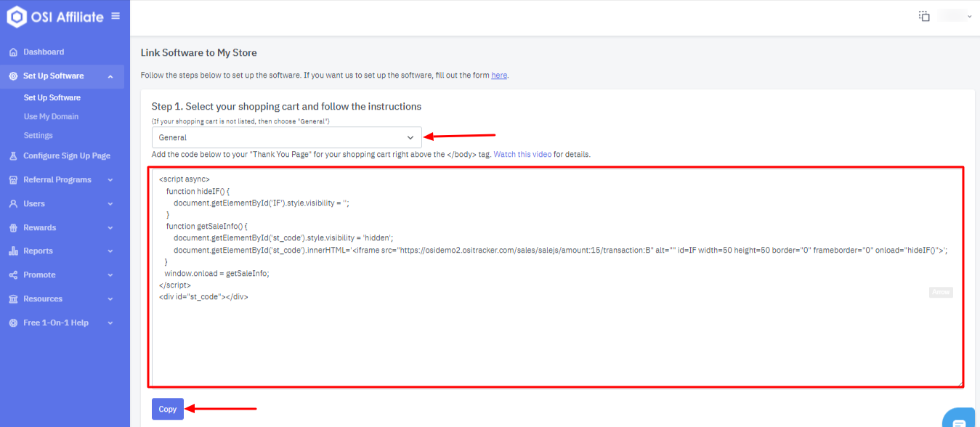Screen dimensions: 980x427
Task: Click the Set Up Software gear icon
Action: click(x=13, y=76)
